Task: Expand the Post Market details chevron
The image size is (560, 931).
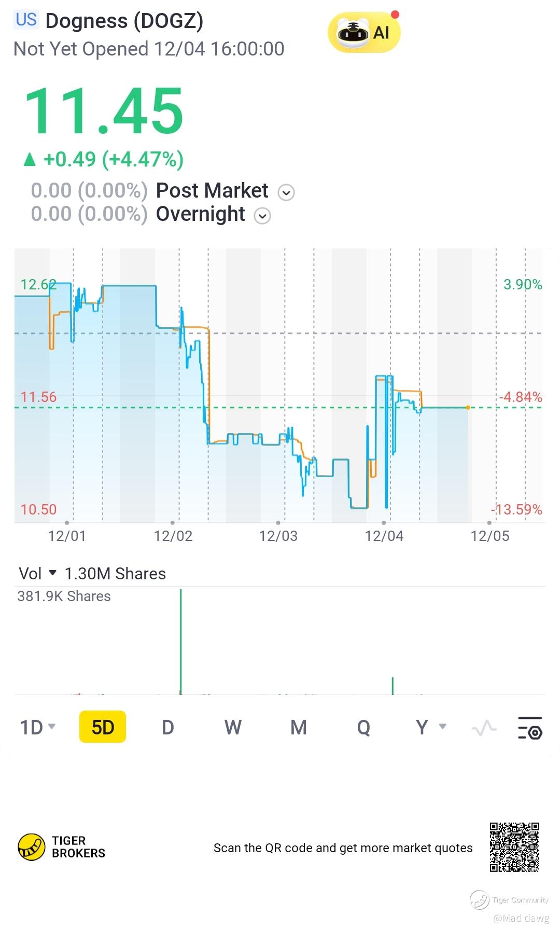Action: (x=286, y=192)
